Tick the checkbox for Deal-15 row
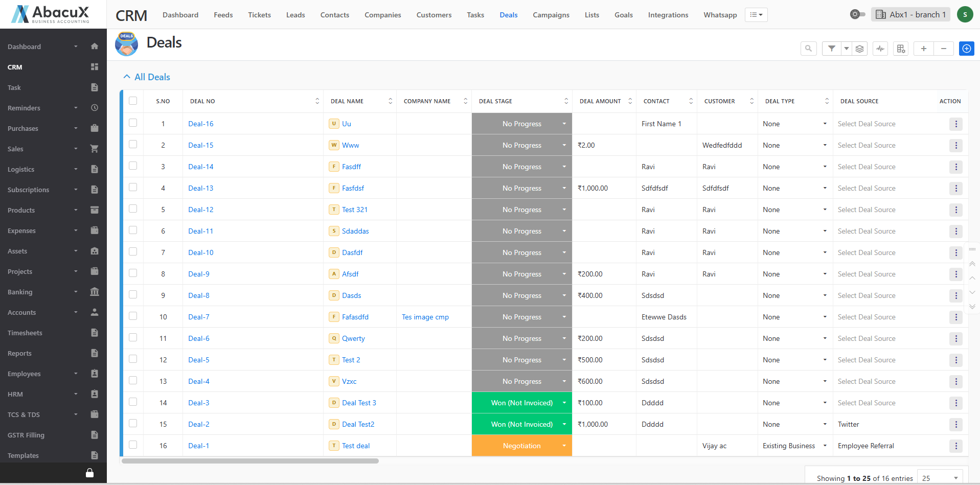 click(133, 145)
